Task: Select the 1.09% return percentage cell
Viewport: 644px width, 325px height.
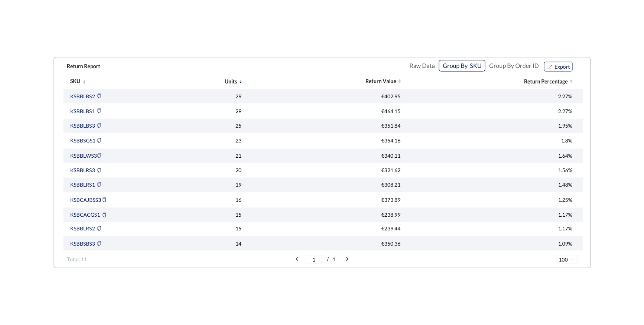Action: 565,244
